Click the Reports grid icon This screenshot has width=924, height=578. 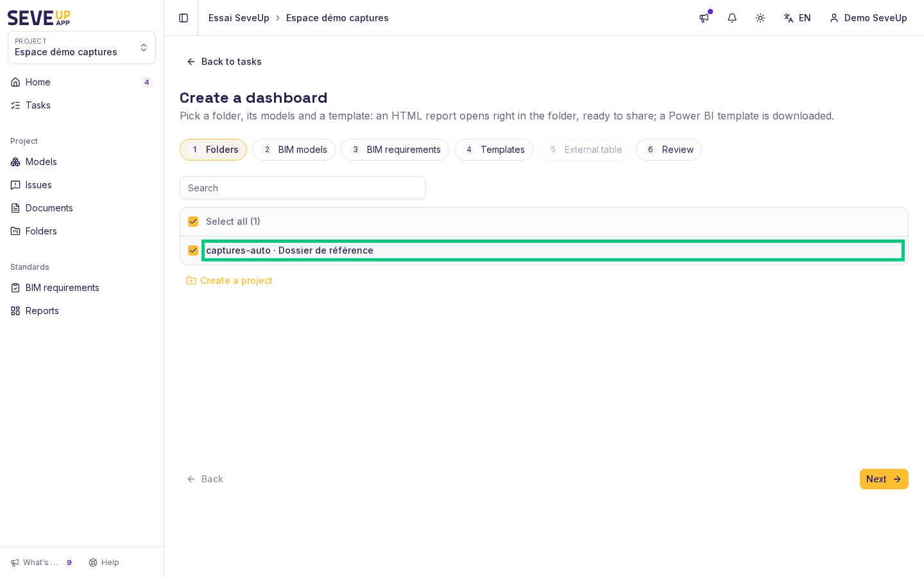[x=15, y=311]
